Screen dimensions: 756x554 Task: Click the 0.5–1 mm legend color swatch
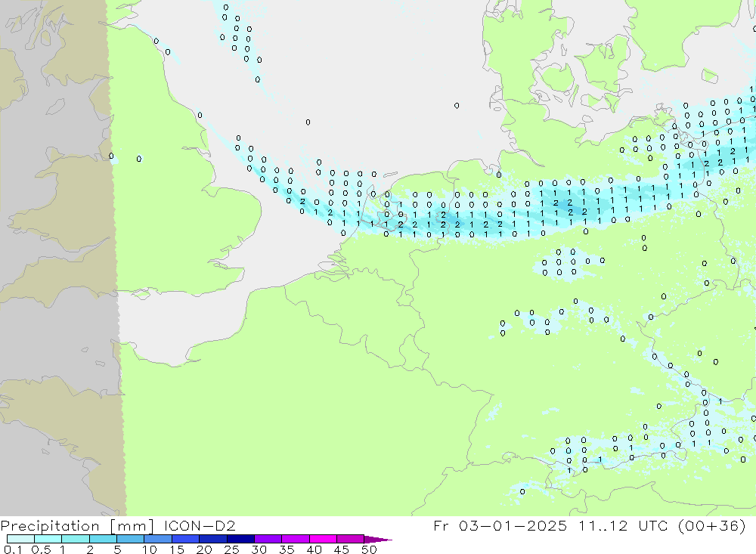pyautogui.click(x=48, y=539)
